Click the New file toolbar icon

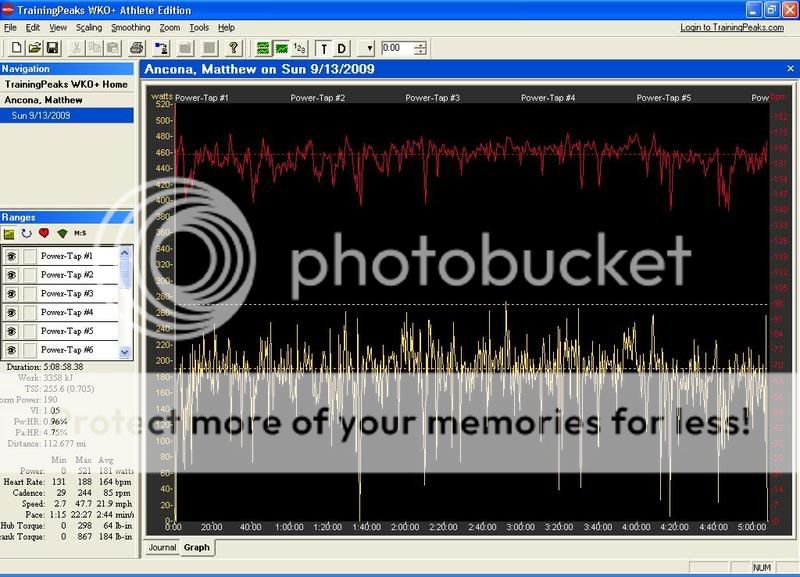click(x=16, y=48)
